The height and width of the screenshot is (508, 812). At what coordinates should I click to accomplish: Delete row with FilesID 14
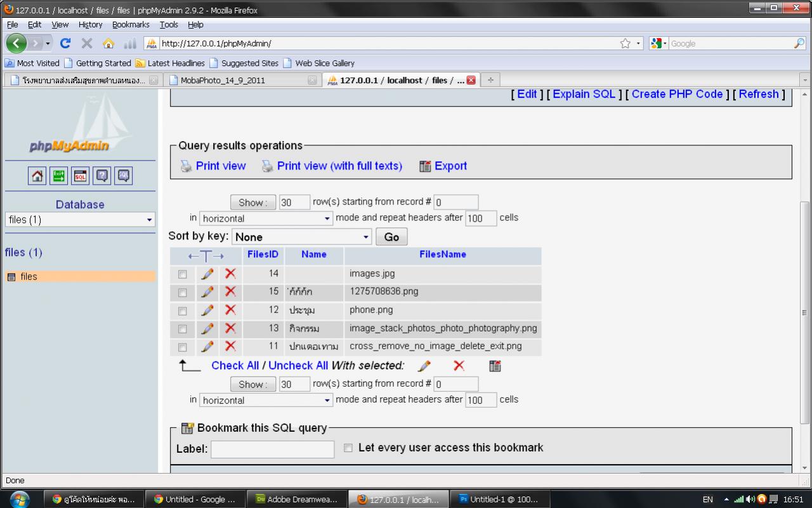click(x=230, y=274)
